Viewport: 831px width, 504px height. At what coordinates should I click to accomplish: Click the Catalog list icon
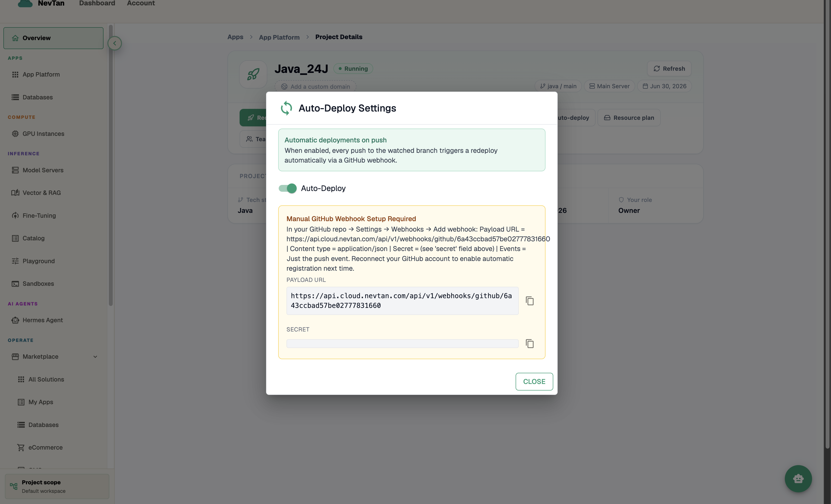[x=15, y=238]
